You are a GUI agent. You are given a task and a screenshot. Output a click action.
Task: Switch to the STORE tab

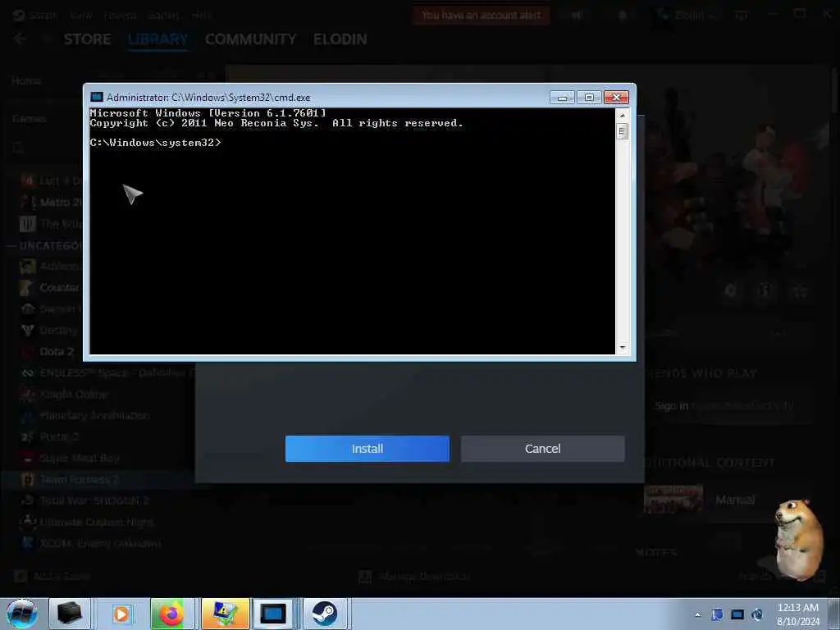coord(87,39)
